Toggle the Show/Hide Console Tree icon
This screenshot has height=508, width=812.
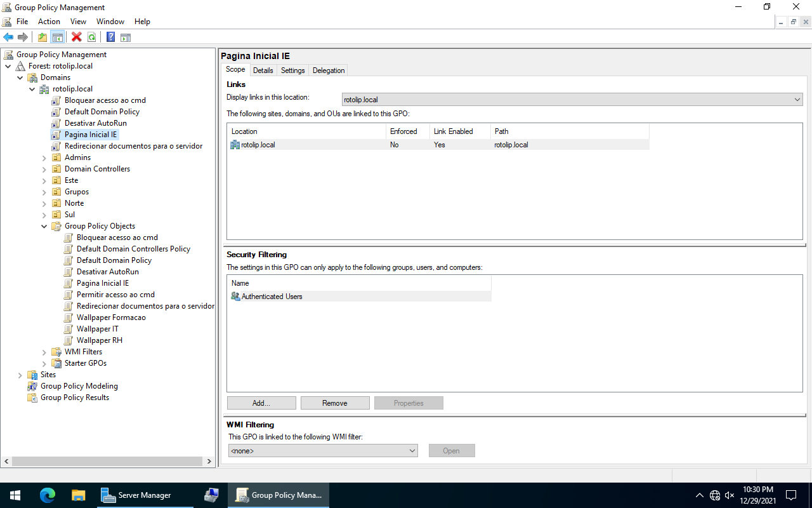58,37
